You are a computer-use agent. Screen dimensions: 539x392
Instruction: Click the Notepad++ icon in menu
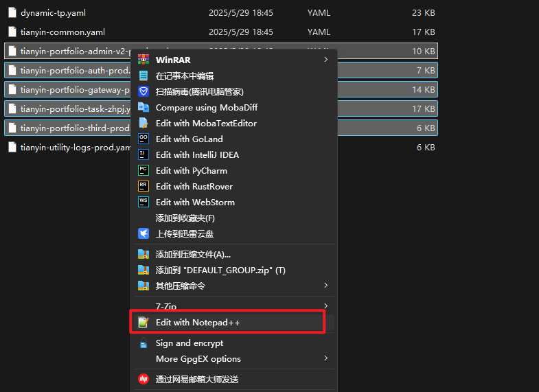144,322
